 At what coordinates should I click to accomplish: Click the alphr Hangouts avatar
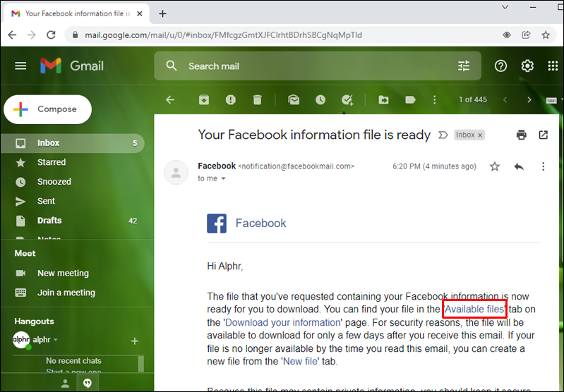[x=21, y=340]
